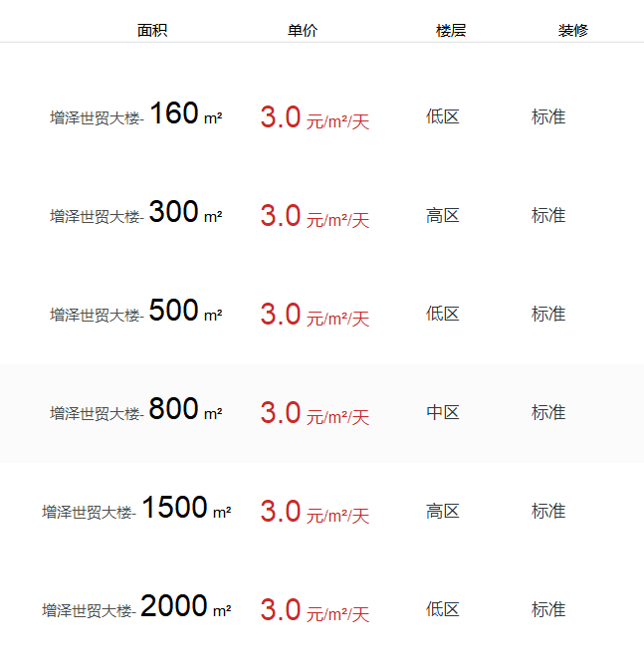The image size is (644, 663).
Task: Click 高区 in the 300 m² row
Action: tap(443, 215)
